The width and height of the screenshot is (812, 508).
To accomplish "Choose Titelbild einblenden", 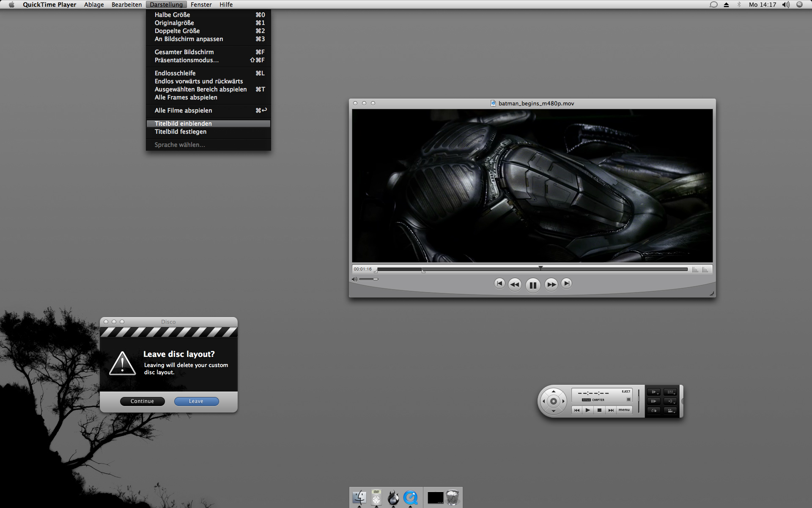I will coord(208,124).
